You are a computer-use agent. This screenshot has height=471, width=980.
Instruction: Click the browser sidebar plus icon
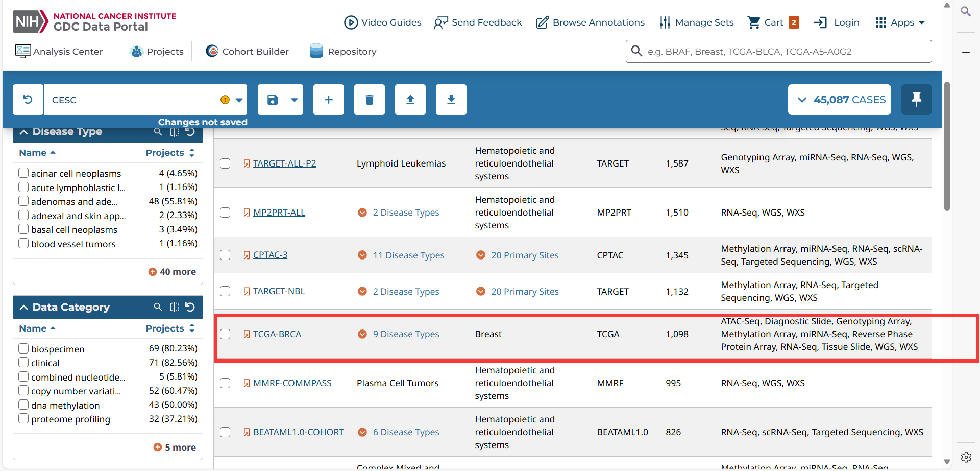966,52
